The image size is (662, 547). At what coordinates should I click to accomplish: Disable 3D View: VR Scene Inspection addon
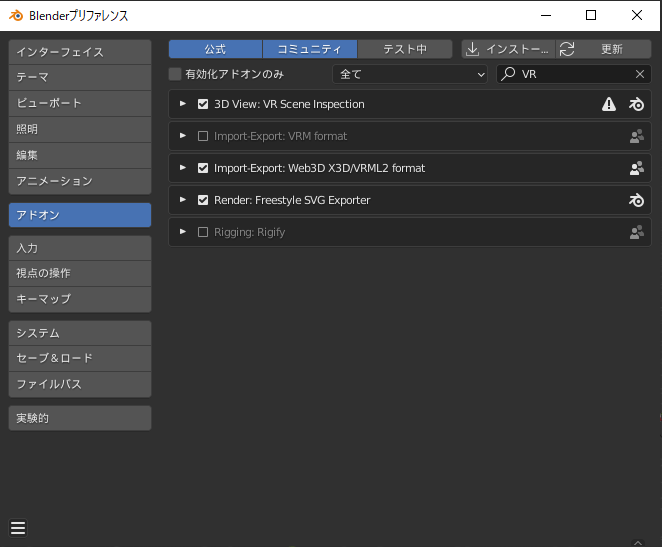click(x=203, y=104)
